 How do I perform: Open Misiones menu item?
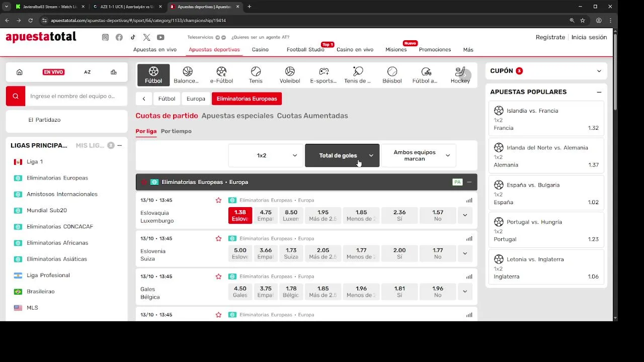pos(396,50)
